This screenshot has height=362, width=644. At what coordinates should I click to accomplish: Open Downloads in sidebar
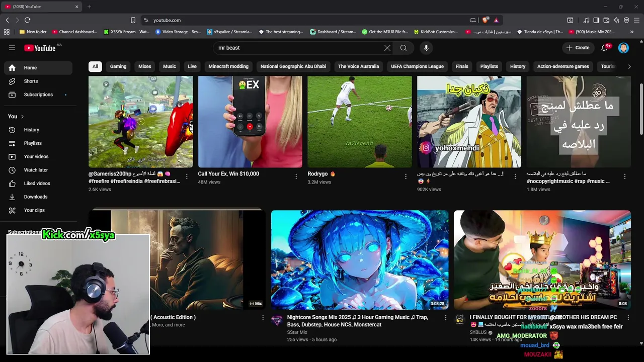pyautogui.click(x=38, y=197)
